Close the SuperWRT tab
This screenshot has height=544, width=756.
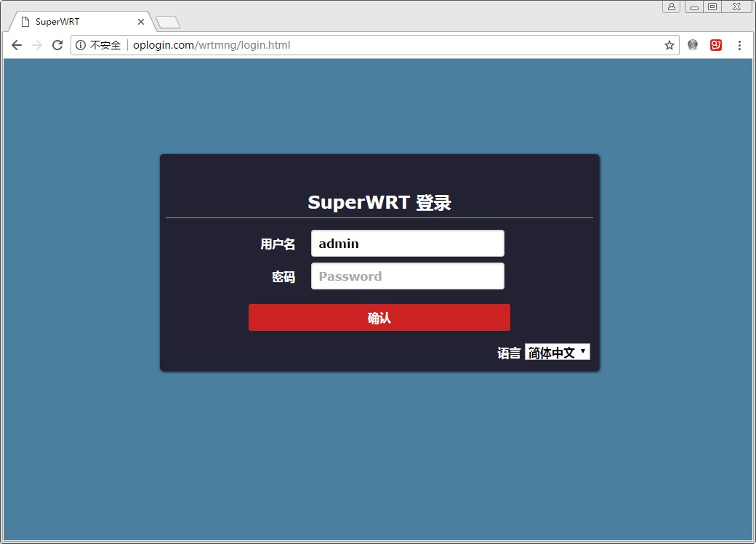[x=141, y=22]
